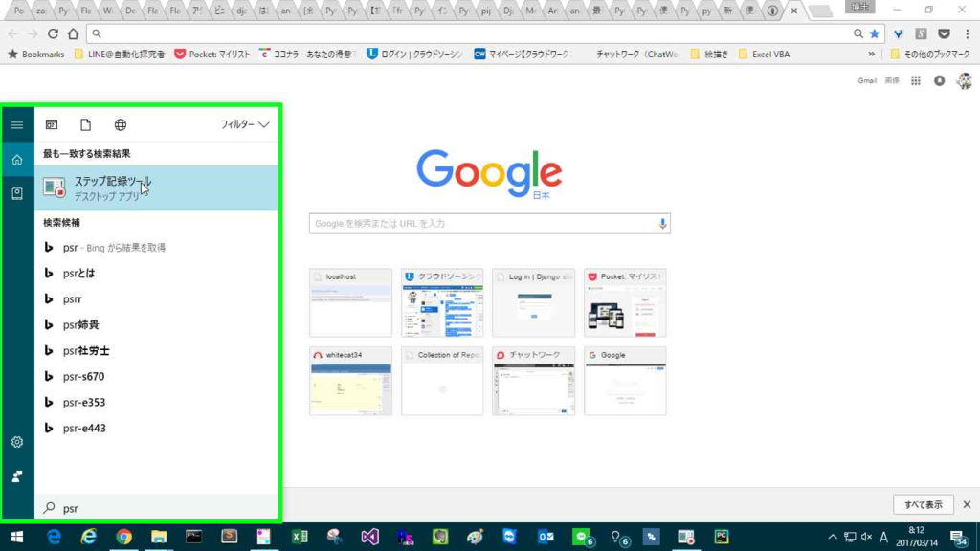Open a new tab with the tab strip button
Image resolution: width=980 pixels, height=551 pixels.
pyautogui.click(x=820, y=11)
